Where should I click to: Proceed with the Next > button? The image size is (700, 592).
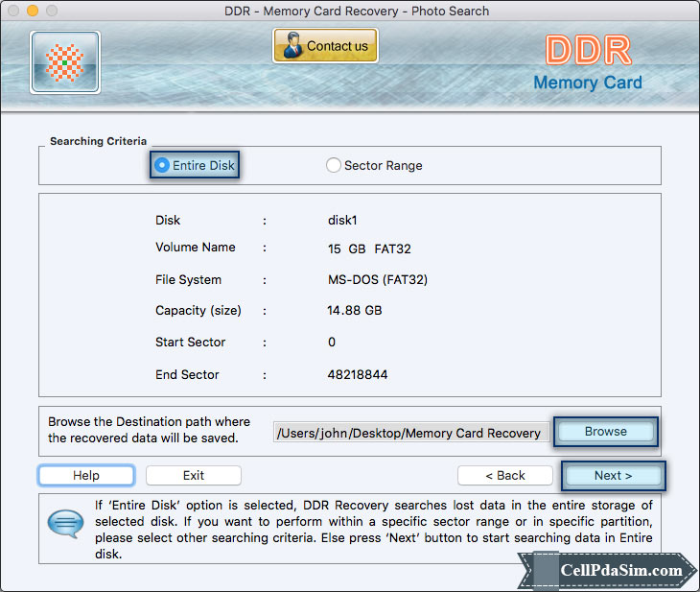click(614, 475)
